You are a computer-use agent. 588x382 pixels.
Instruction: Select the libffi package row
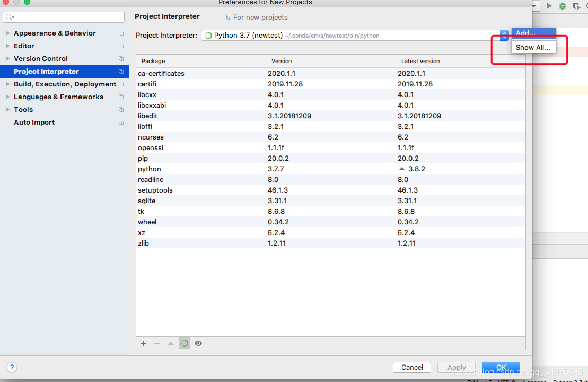tap(331, 126)
